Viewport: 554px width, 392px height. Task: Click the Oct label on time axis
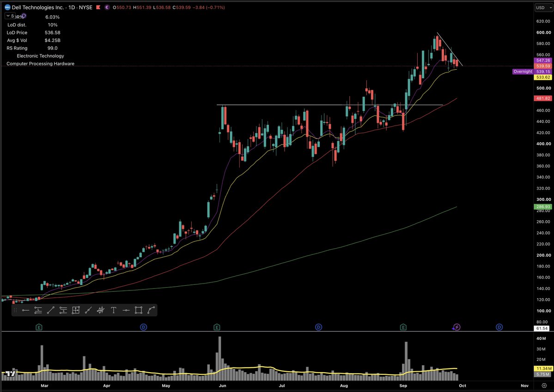tap(462, 386)
